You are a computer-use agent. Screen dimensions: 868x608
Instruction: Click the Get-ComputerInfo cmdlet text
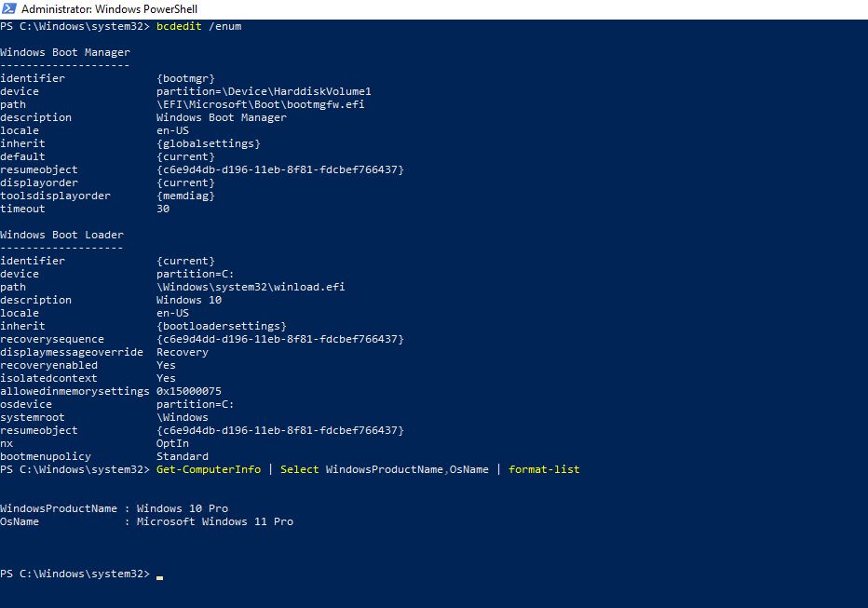click(209, 469)
